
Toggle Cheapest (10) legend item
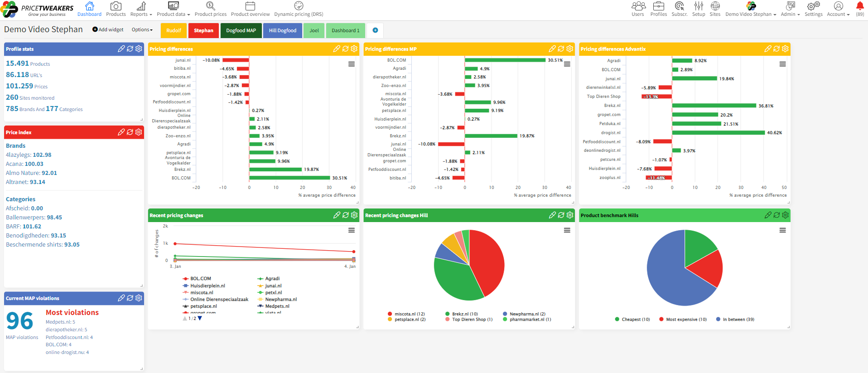coord(632,320)
